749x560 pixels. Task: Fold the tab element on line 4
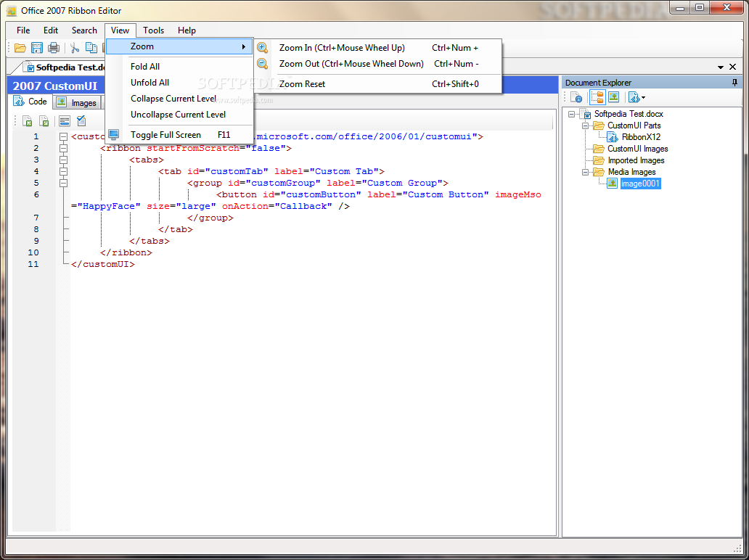[64, 171]
